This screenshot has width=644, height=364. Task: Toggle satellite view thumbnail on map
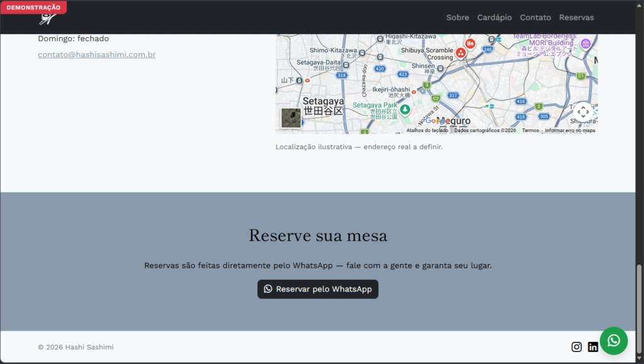coord(291,118)
